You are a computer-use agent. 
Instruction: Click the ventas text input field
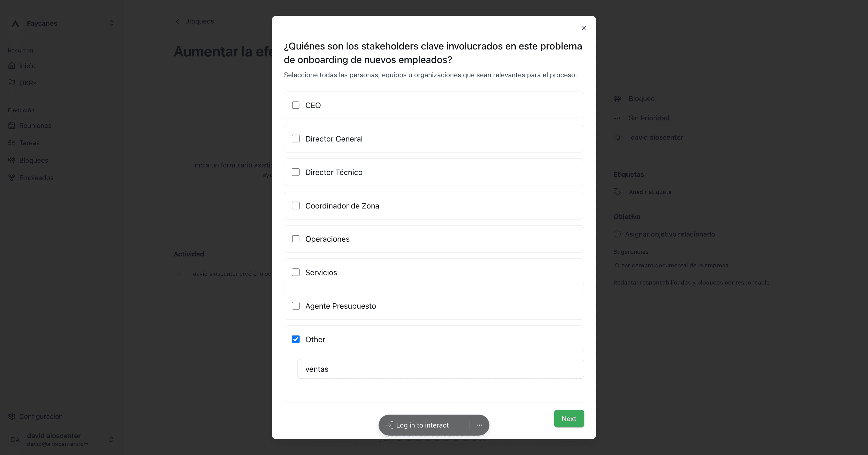coord(440,369)
